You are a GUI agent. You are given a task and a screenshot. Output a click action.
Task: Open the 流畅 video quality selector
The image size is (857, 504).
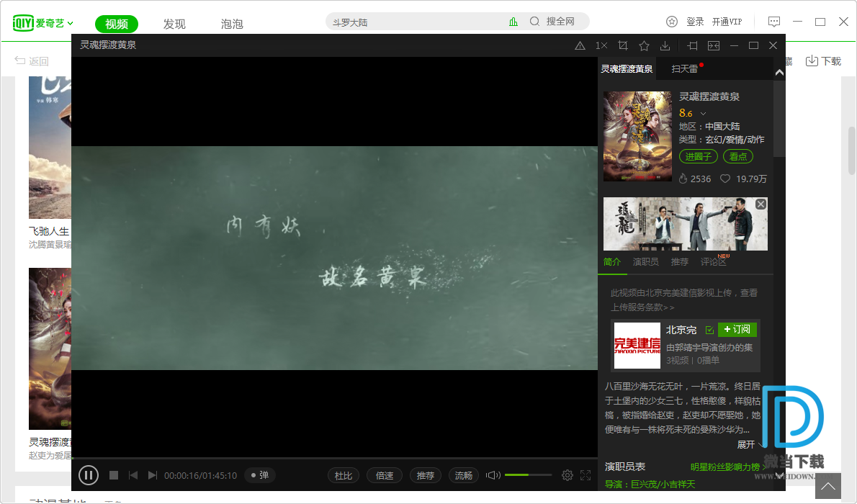[x=464, y=476]
